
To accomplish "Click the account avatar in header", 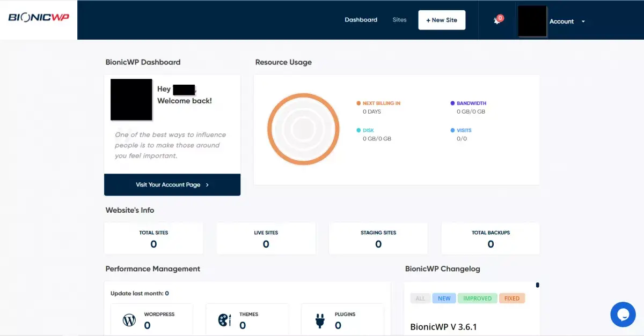I will pyautogui.click(x=532, y=21).
